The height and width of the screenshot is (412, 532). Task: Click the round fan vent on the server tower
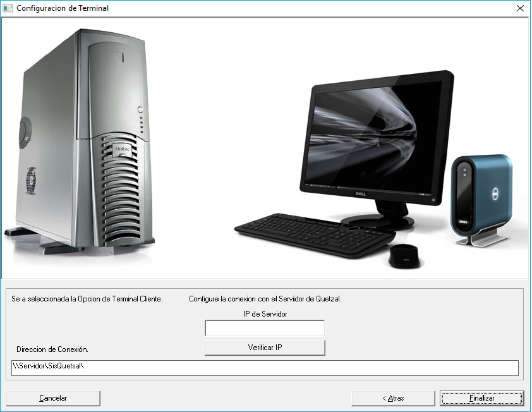pyautogui.click(x=32, y=179)
